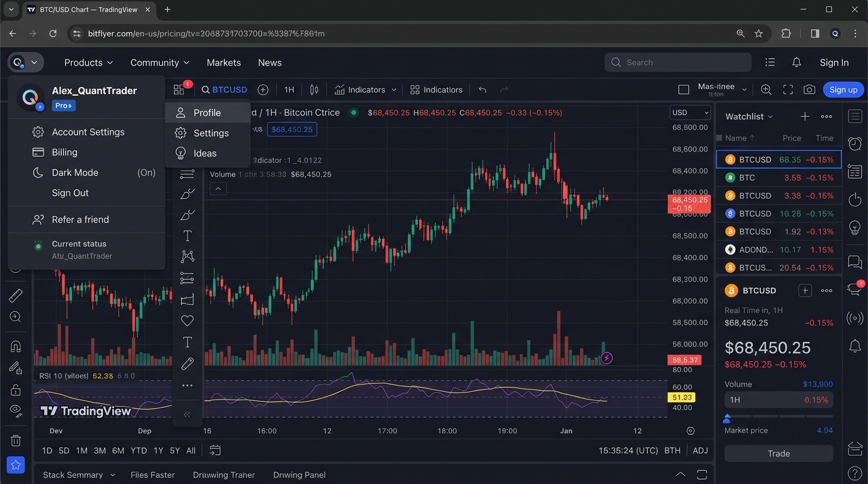Click the zoom-in magnifier in left sidebar

coord(16,317)
